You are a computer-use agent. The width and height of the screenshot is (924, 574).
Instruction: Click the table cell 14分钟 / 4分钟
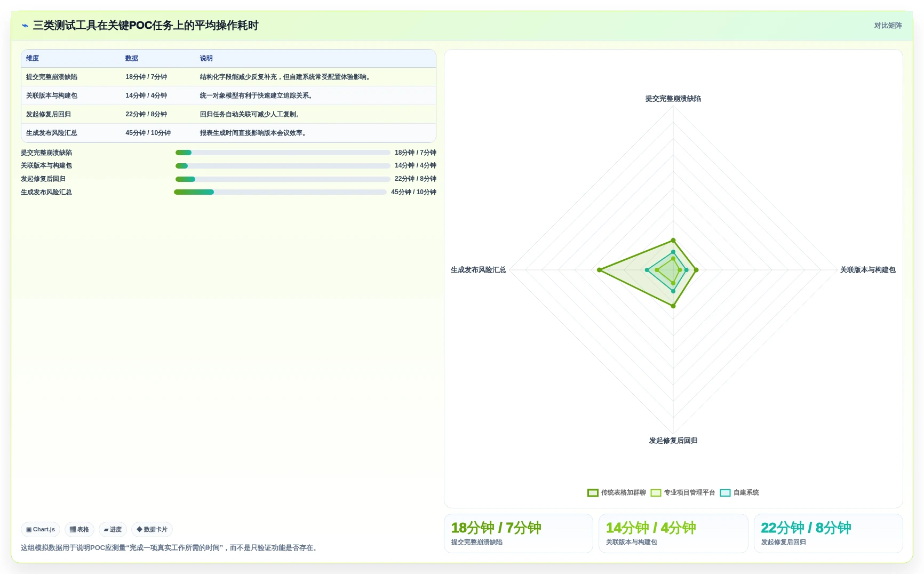tap(146, 95)
